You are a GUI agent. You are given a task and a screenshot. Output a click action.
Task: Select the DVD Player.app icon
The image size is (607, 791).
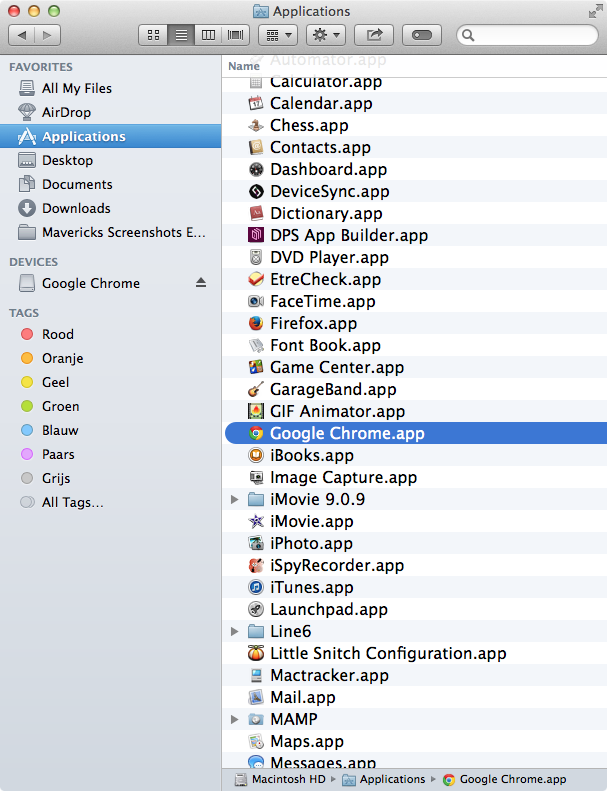coord(256,257)
